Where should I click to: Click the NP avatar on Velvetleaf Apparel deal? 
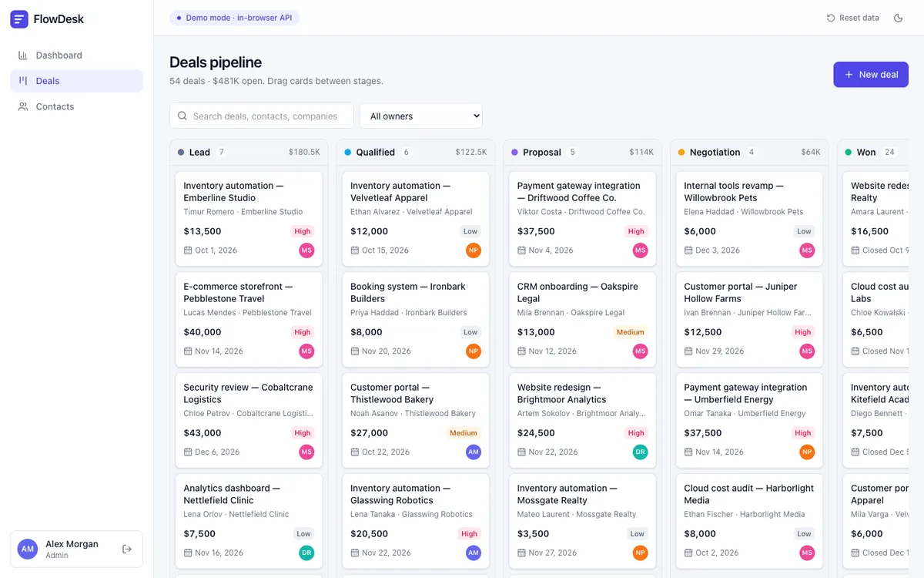tap(474, 250)
